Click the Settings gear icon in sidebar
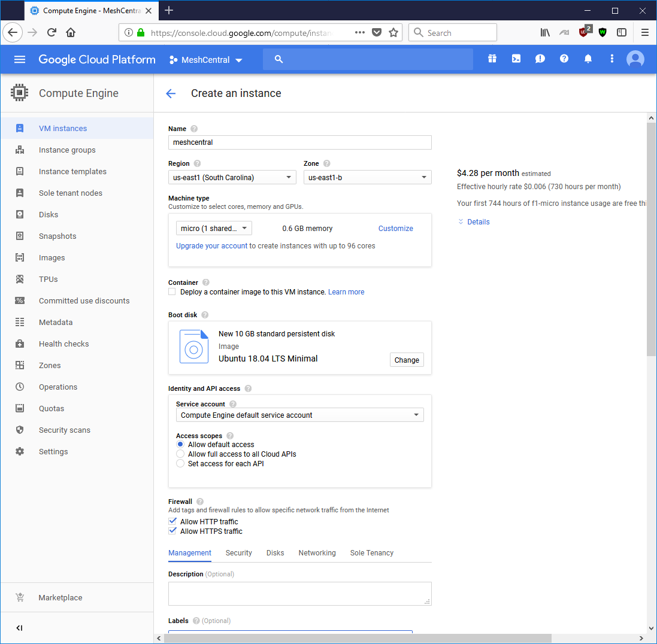The width and height of the screenshot is (657, 644). coord(20,451)
